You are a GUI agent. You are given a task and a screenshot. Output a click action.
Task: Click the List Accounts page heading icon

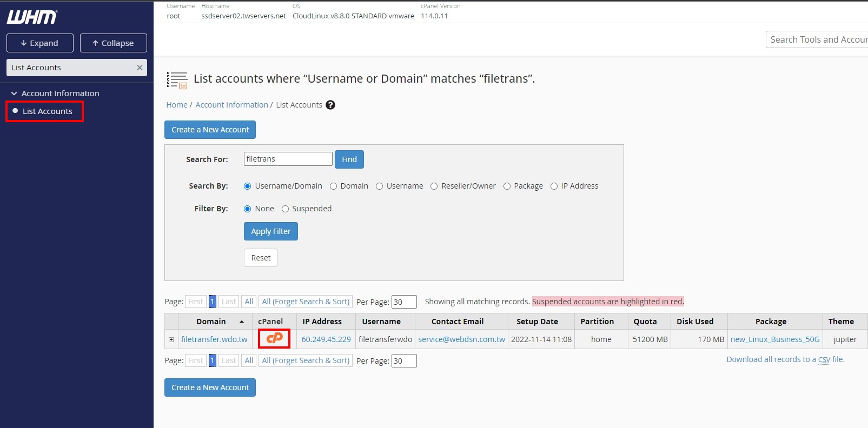coord(177,79)
